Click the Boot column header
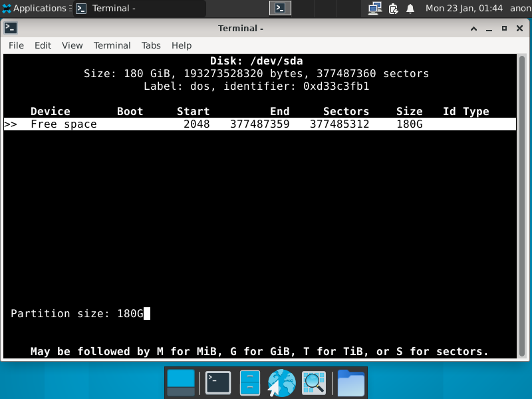The height and width of the screenshot is (399, 532). [130, 111]
